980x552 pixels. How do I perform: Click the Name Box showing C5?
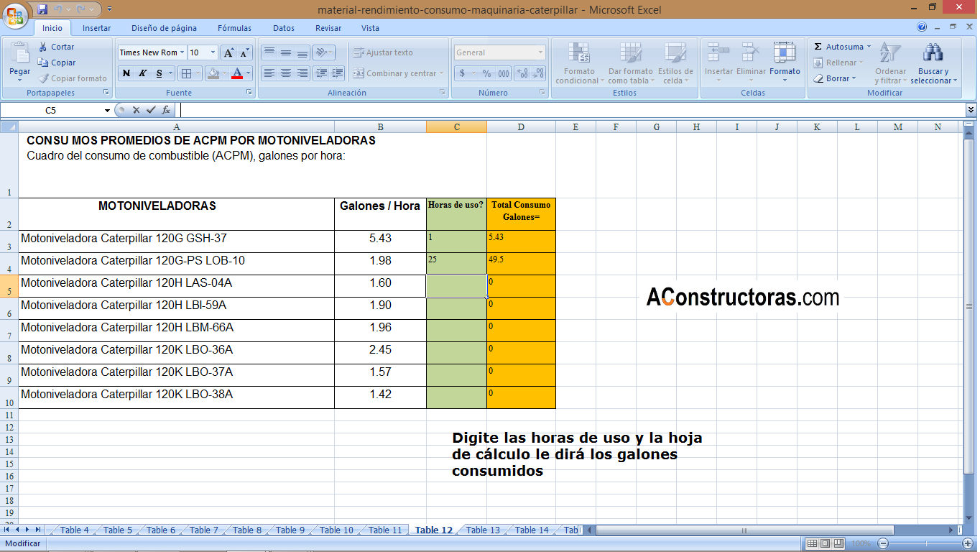[x=51, y=110]
